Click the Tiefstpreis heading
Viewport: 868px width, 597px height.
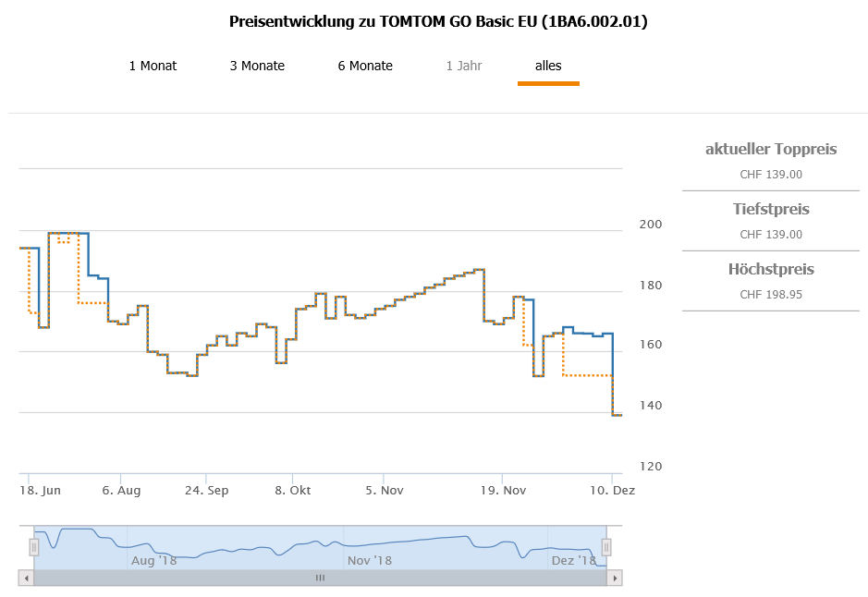tap(771, 210)
